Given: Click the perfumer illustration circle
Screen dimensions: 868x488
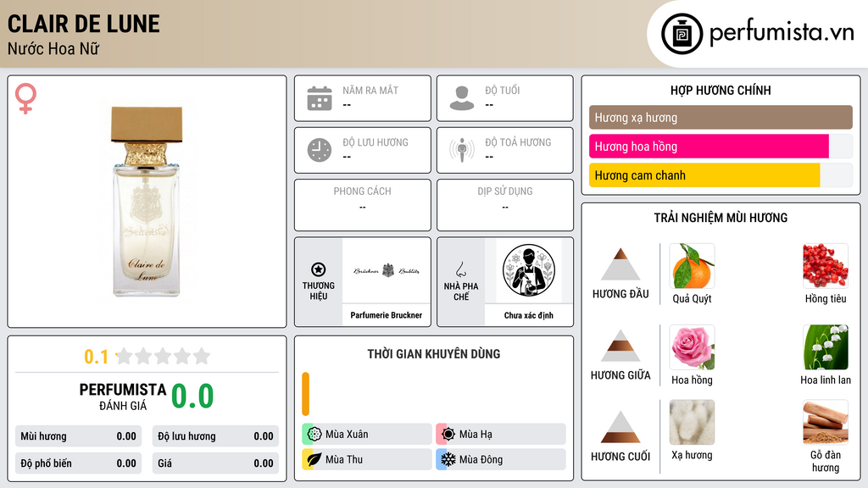Looking at the screenshot, I should pos(529,270).
